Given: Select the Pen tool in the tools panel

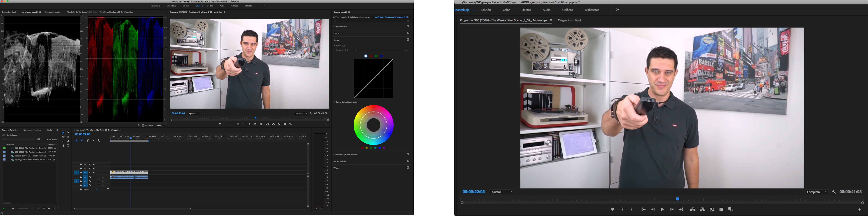Looking at the screenshot, I should click(x=68, y=141).
